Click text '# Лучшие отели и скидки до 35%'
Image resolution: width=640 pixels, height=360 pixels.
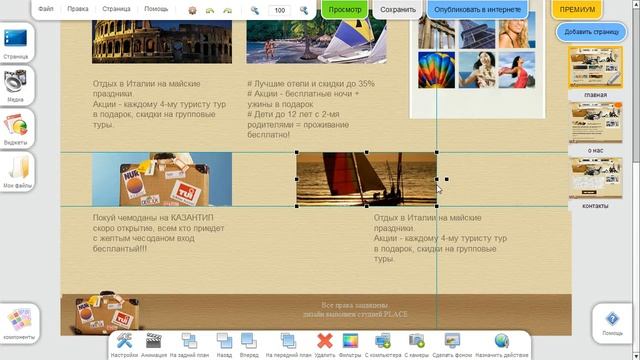click(x=311, y=84)
